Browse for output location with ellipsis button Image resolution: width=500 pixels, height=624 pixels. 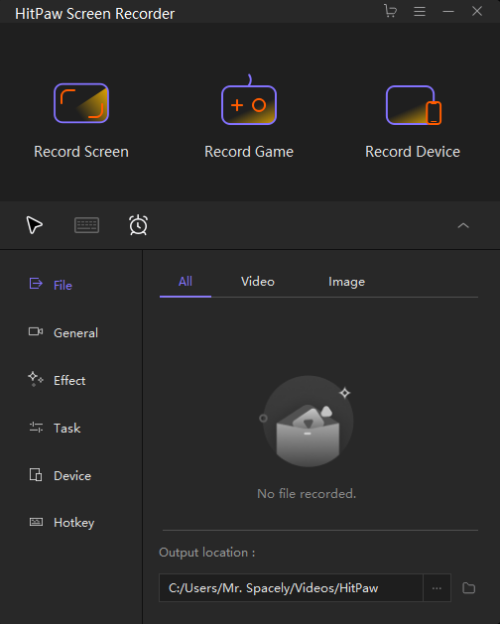(437, 588)
